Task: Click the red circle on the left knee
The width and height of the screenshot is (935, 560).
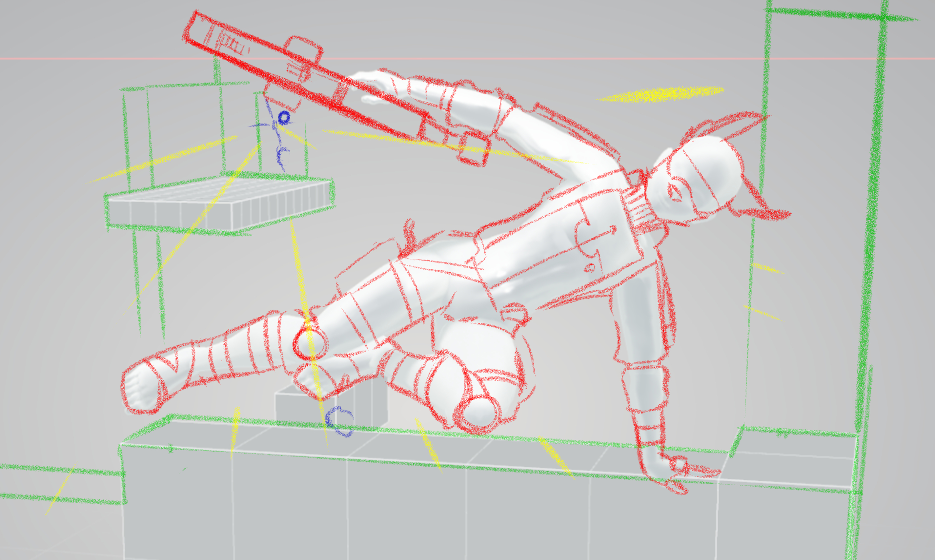Action: tap(310, 344)
